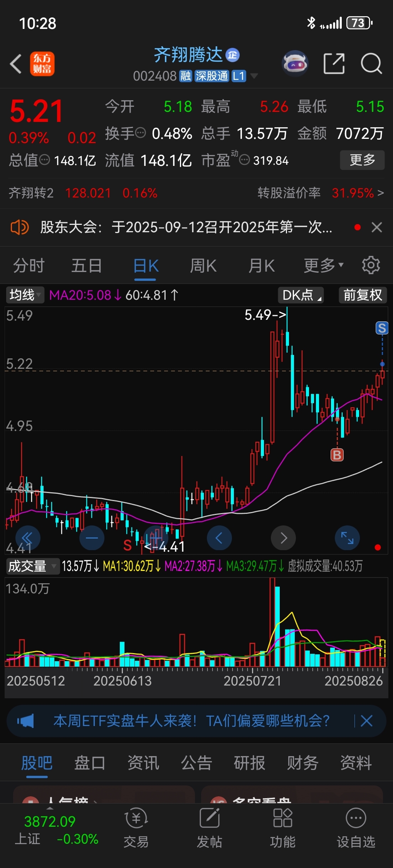Image resolution: width=393 pixels, height=868 pixels.
Task: Switch to 盘口 tab
Action: pos(90,763)
